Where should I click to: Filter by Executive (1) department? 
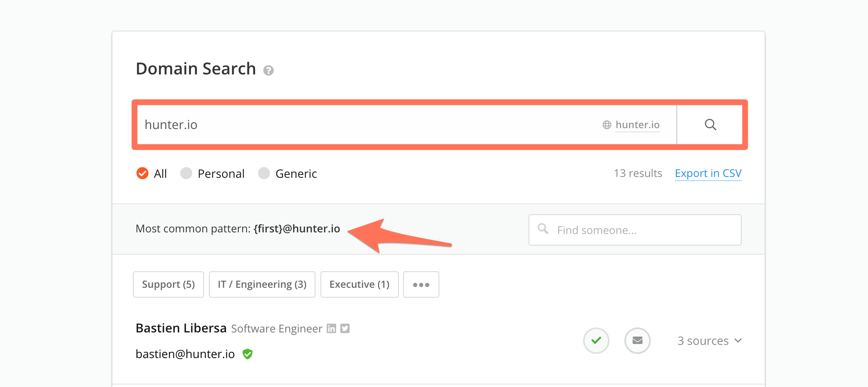coord(359,284)
